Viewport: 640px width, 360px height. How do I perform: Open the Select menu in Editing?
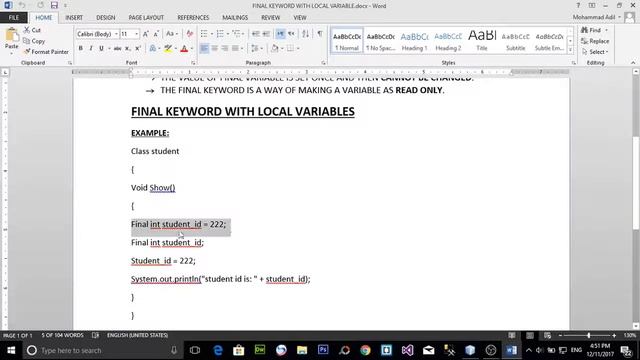pyautogui.click(x=595, y=52)
